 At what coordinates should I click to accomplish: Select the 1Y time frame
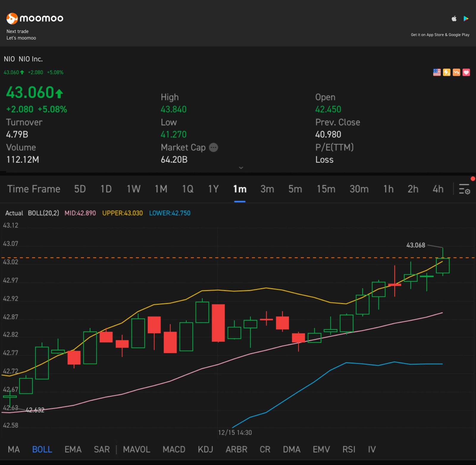click(x=213, y=189)
